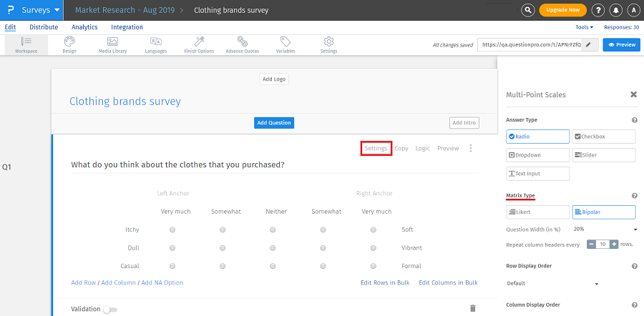Select Radio answer type
The width and height of the screenshot is (644, 316).
[537, 136]
